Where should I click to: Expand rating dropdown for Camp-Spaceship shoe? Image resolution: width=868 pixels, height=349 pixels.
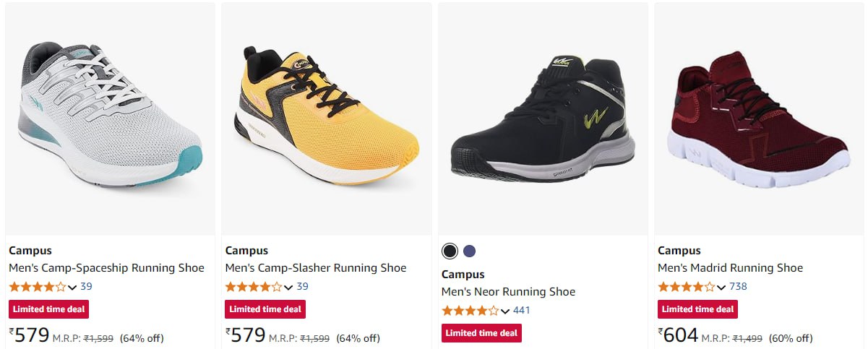(x=72, y=287)
